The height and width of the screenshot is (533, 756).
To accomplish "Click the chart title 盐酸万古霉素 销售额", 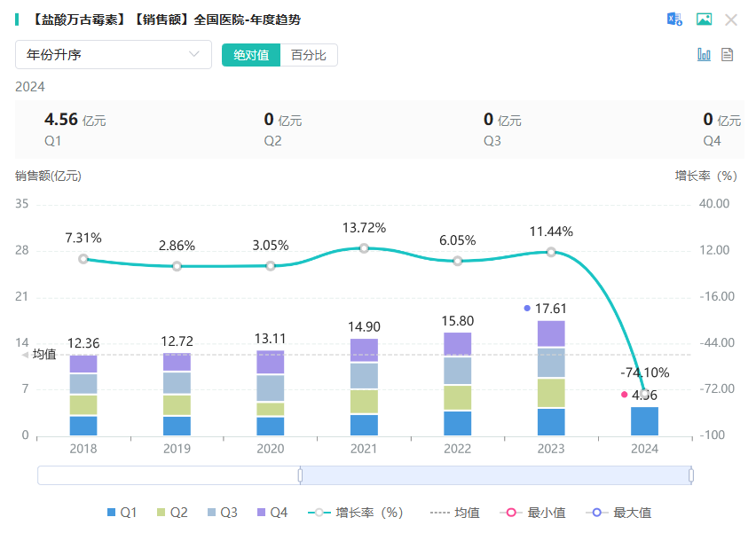I will (x=165, y=20).
